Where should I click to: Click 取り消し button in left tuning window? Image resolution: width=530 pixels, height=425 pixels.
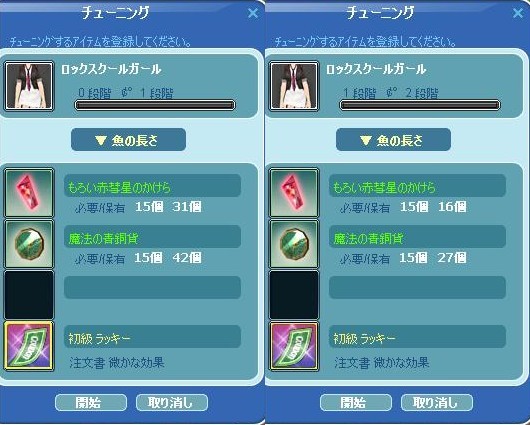tap(172, 403)
